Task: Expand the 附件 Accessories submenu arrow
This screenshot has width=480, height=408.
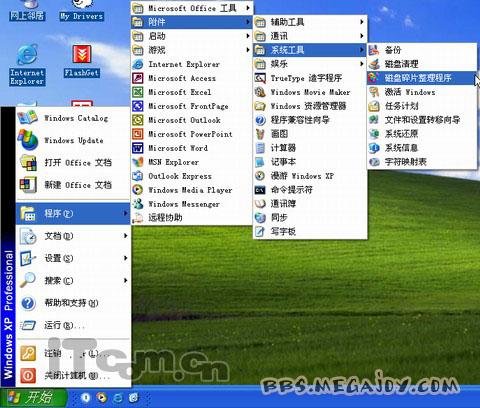Action: tap(248, 22)
